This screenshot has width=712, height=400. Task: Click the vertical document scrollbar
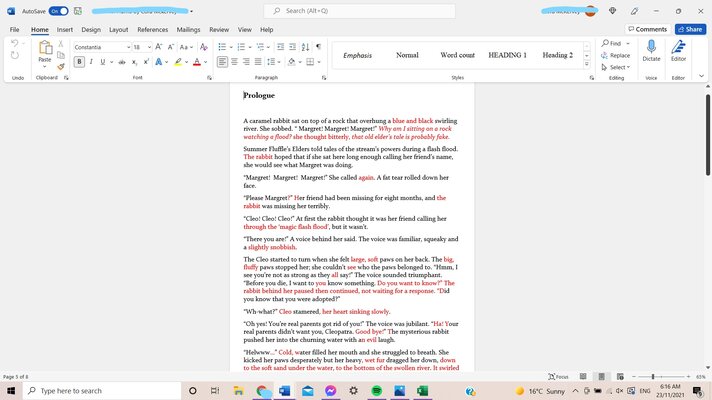(707, 135)
